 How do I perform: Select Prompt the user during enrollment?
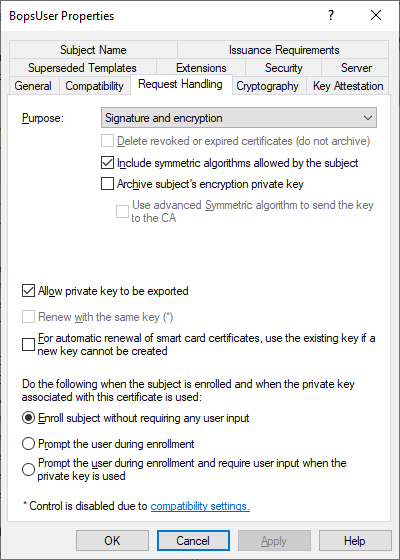pyautogui.click(x=28, y=444)
